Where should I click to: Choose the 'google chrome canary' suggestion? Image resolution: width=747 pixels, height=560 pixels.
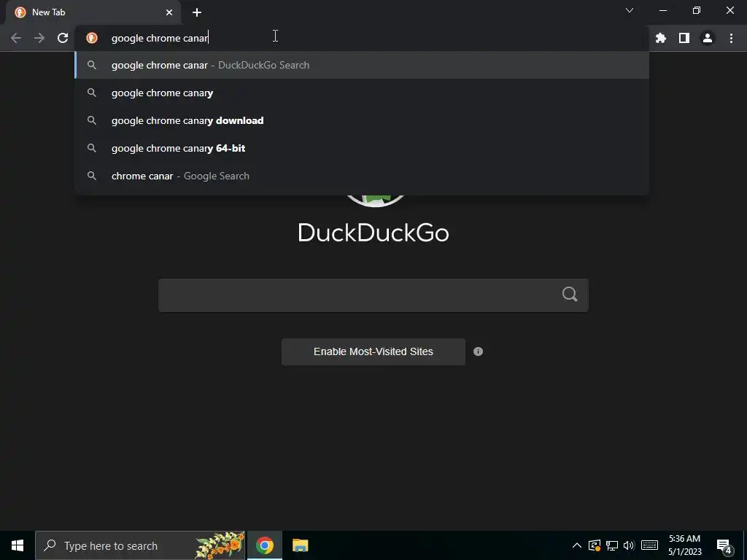click(x=362, y=93)
